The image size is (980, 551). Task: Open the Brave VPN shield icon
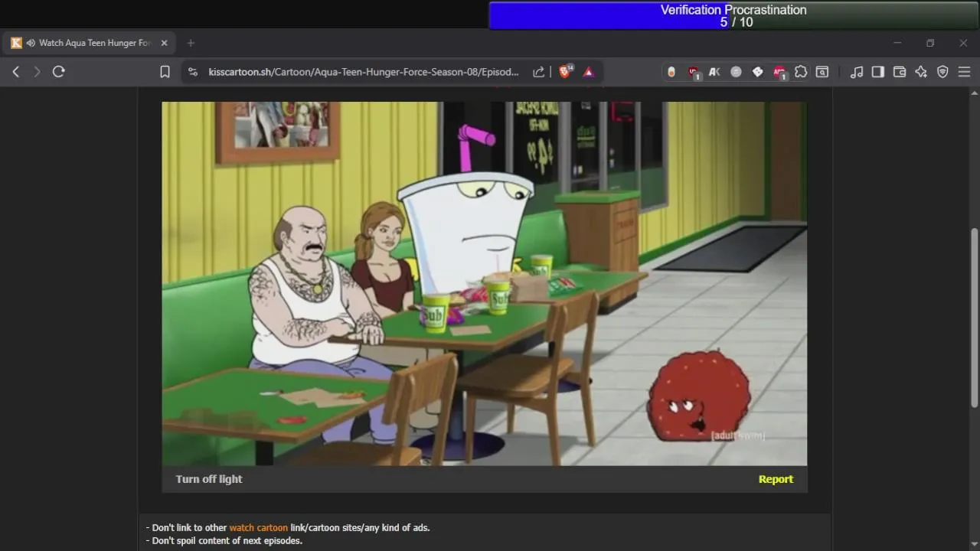942,72
